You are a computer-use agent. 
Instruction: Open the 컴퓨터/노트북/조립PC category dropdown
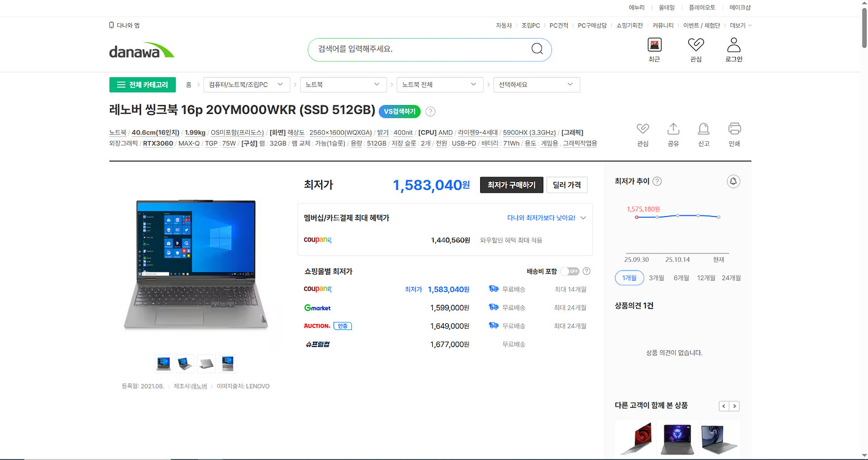pyautogui.click(x=246, y=85)
